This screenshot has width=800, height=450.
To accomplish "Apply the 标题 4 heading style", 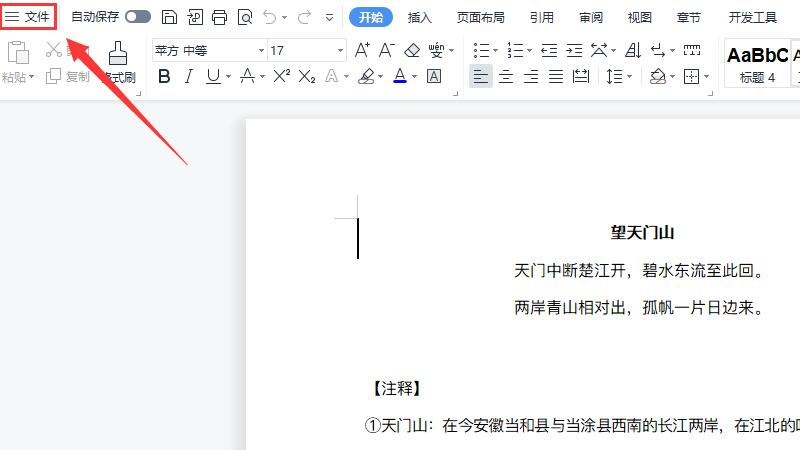I will (x=756, y=63).
